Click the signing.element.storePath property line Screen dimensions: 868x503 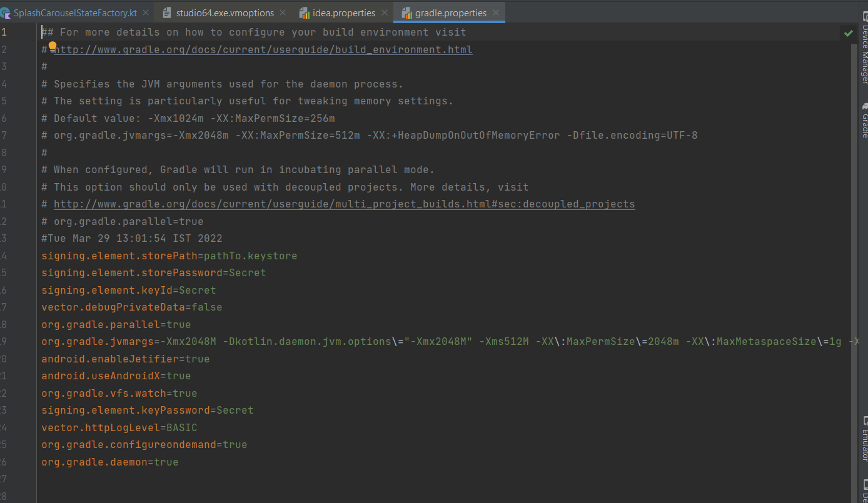(x=169, y=256)
